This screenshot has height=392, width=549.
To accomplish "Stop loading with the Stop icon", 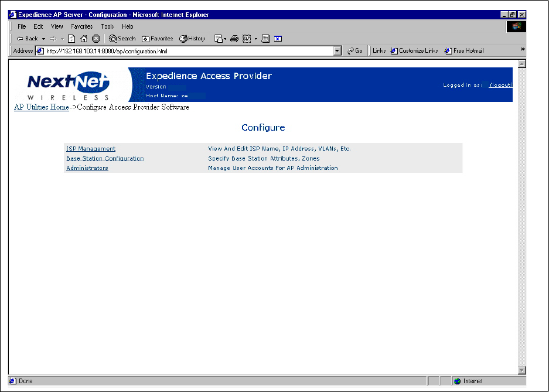I will [96, 39].
